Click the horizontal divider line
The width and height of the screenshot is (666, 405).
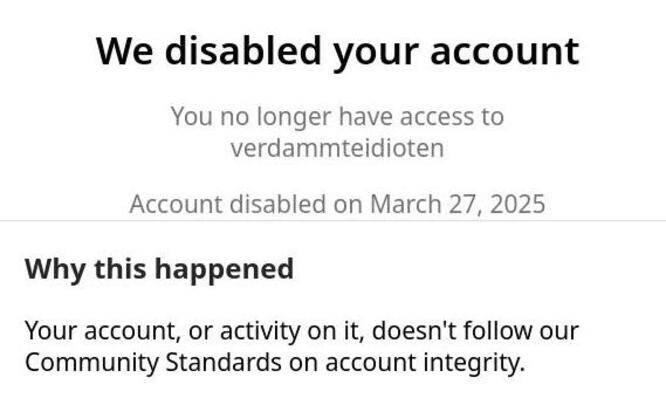pyautogui.click(x=333, y=221)
